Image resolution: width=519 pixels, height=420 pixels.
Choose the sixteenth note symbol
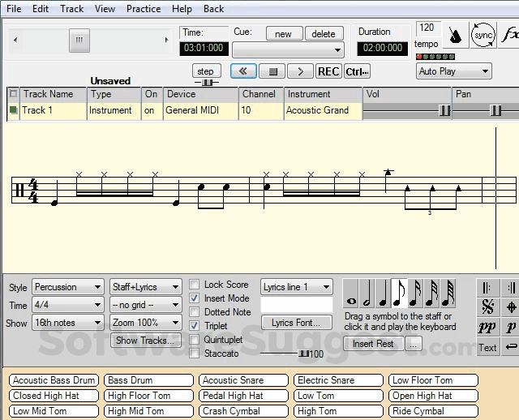(x=414, y=294)
